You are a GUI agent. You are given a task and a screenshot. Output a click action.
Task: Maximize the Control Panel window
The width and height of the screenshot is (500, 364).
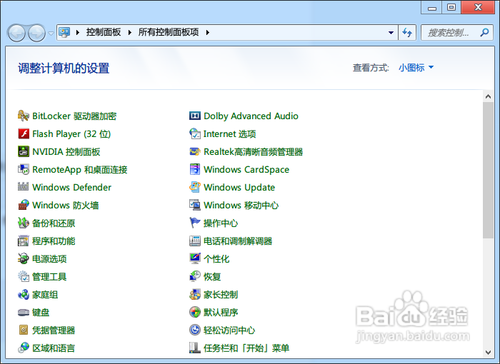pyautogui.click(x=452, y=7)
